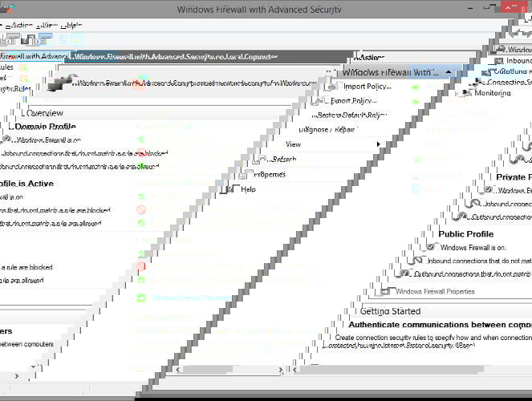Select the Connection Security node in right tree

click(x=510, y=83)
